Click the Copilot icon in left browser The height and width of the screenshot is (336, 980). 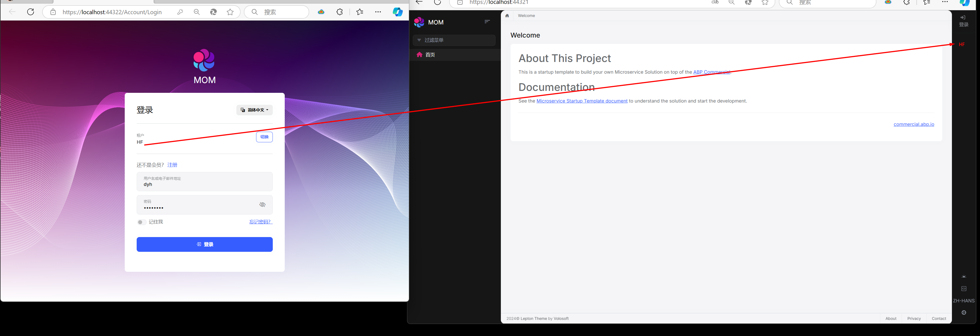[397, 12]
